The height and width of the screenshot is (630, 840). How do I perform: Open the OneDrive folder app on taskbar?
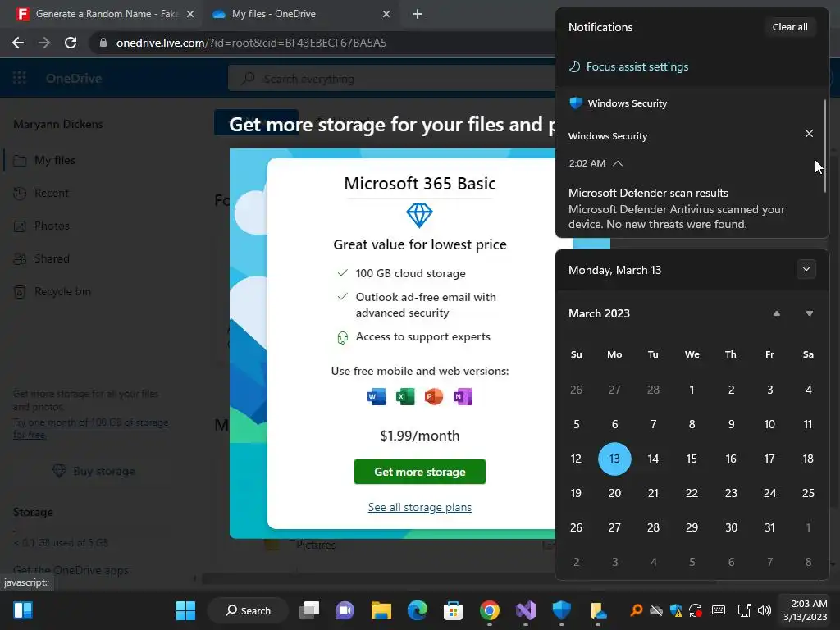tap(598, 610)
